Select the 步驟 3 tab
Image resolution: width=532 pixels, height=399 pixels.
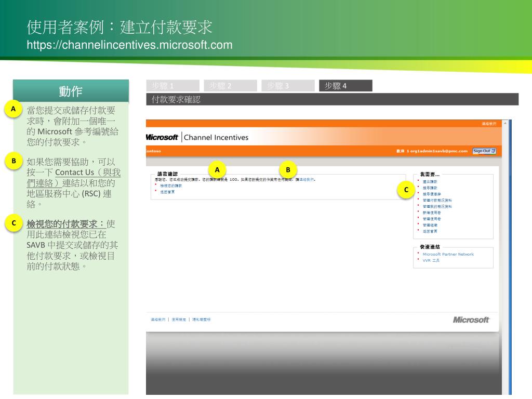tap(288, 86)
